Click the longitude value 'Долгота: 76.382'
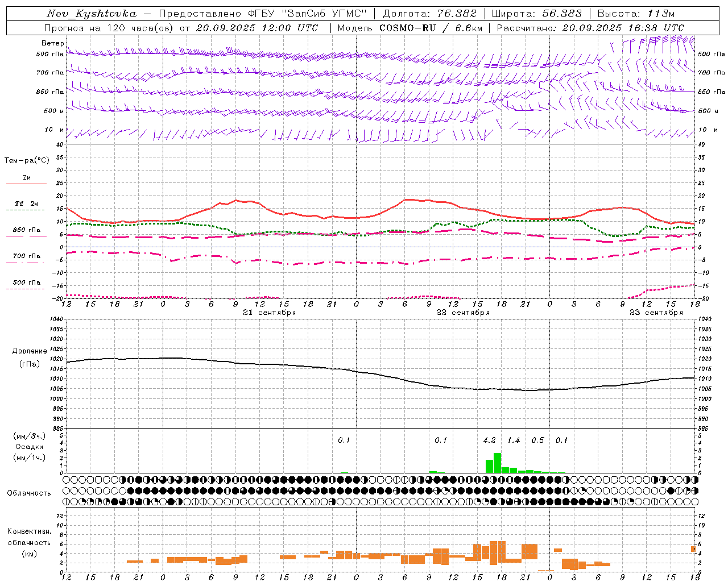The image size is (728, 582). tap(429, 14)
